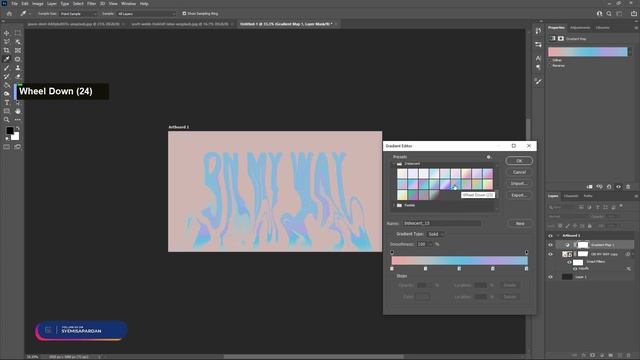This screenshot has height=360, width=640.
Task: Open the Eyedropper tool preset picker arrow
Action: pyautogui.click(x=30, y=13)
